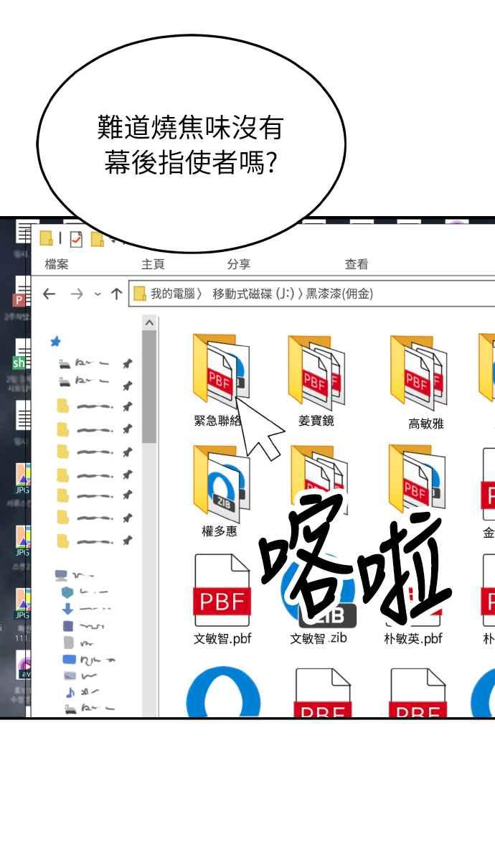Screen dimensions: 495x868
Task: Click the Forward navigation arrow
Action: [x=76, y=294]
